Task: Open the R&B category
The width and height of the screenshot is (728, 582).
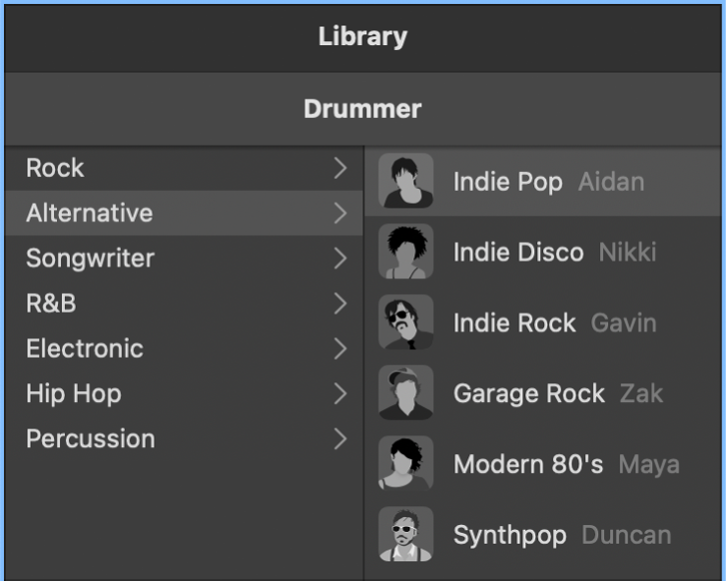Action: [184, 304]
